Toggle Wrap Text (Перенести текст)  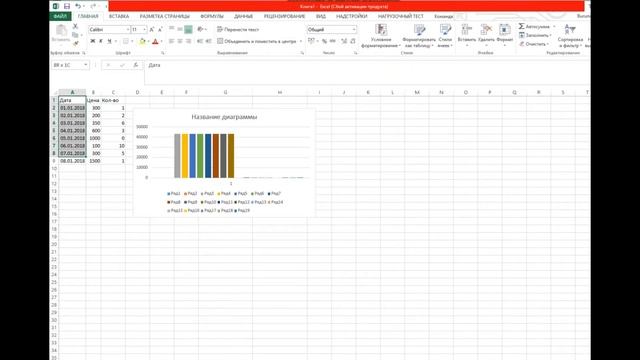coord(238,29)
